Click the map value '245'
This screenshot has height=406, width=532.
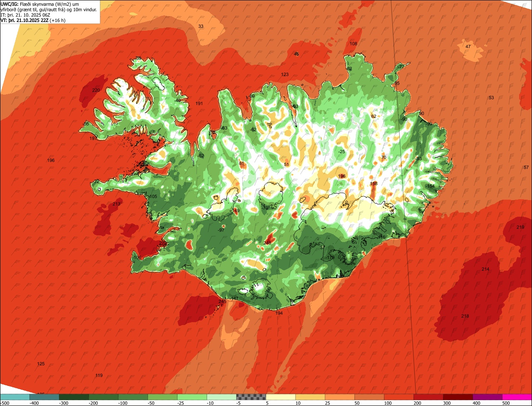coord(222,301)
